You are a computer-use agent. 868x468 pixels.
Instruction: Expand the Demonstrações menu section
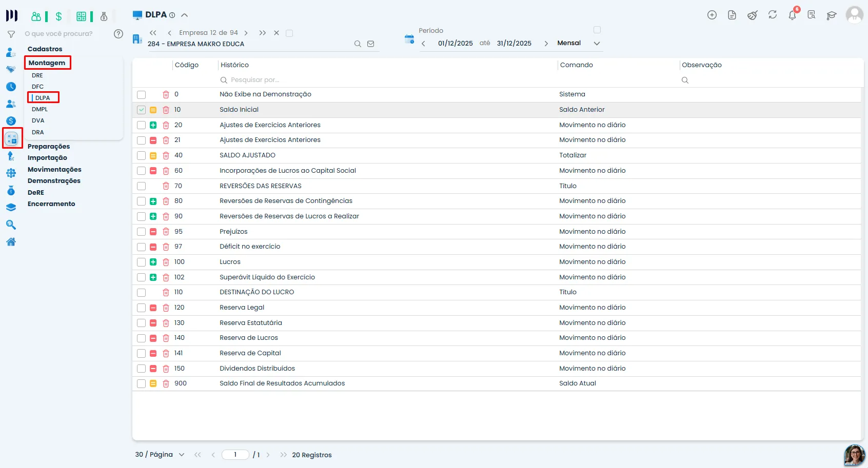coord(54,181)
